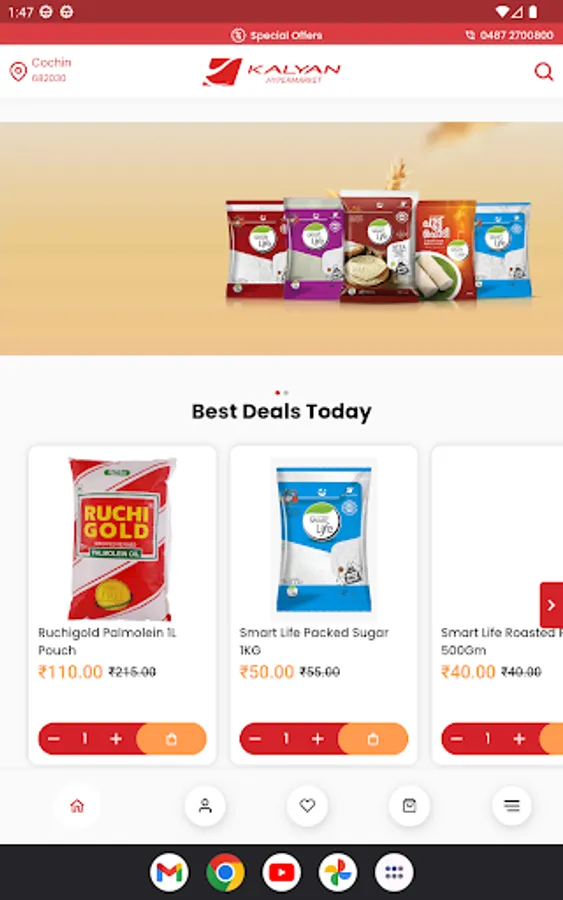Select the second banner carousel dot

click(x=286, y=393)
